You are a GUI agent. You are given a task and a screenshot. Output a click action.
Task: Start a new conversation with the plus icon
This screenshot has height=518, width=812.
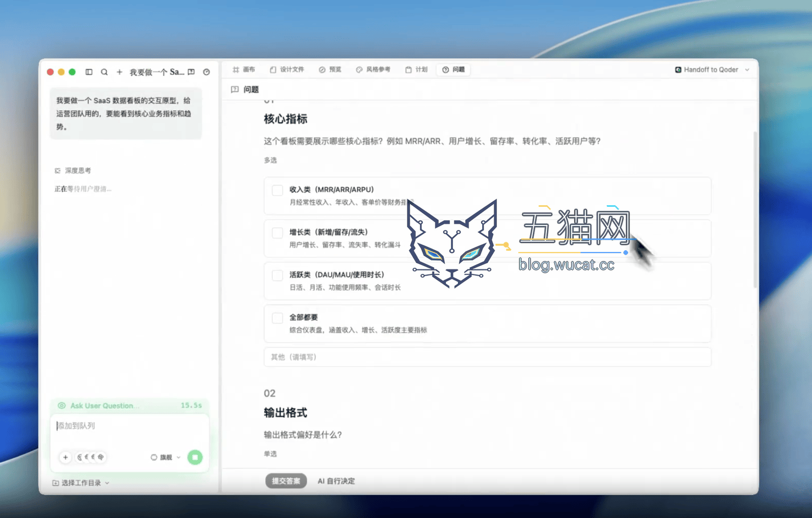coord(120,72)
